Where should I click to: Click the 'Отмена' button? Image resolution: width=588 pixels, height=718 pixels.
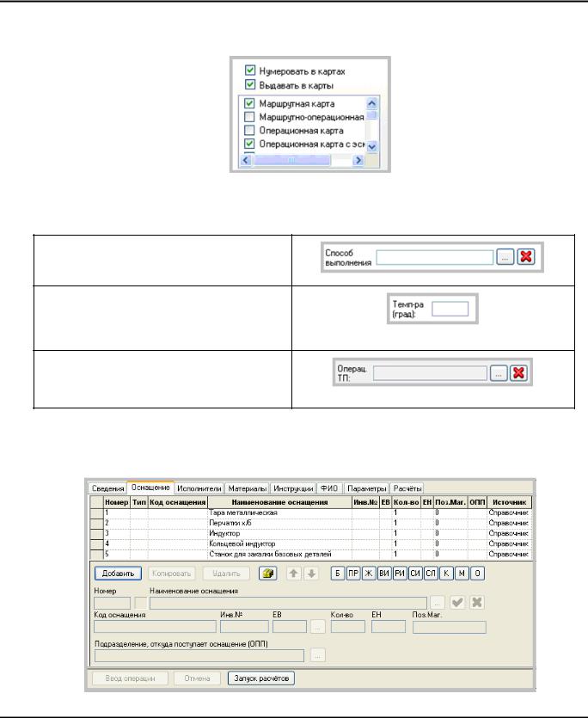[x=198, y=678]
